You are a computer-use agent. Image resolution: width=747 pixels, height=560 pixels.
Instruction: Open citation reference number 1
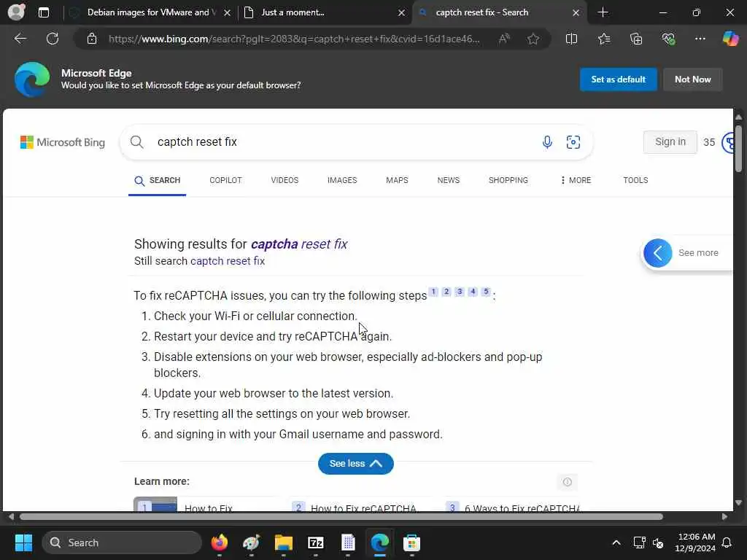pyautogui.click(x=433, y=292)
